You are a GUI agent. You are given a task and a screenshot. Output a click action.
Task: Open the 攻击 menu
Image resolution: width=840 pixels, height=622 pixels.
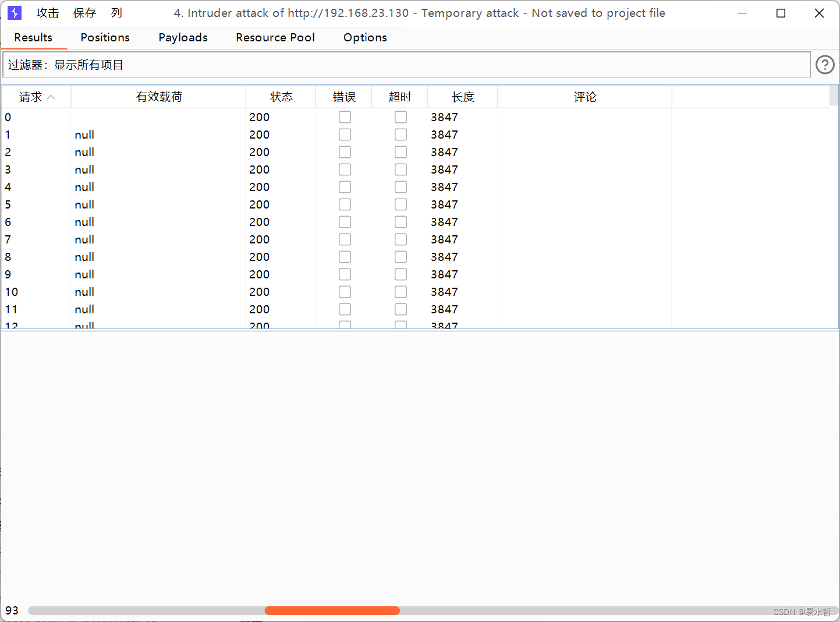tap(47, 13)
